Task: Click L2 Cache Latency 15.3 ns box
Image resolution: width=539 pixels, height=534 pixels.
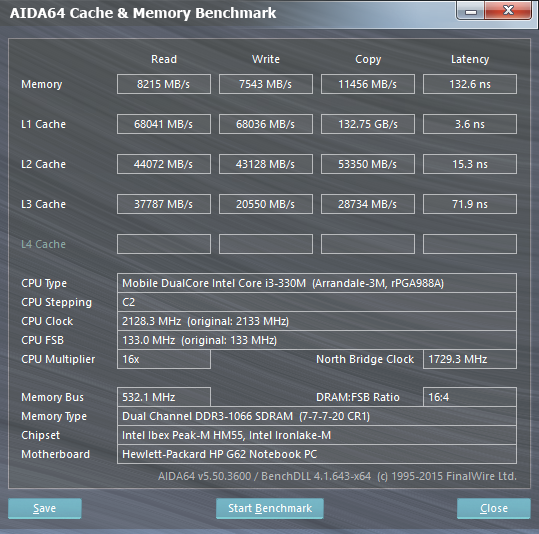Action: 470,164
